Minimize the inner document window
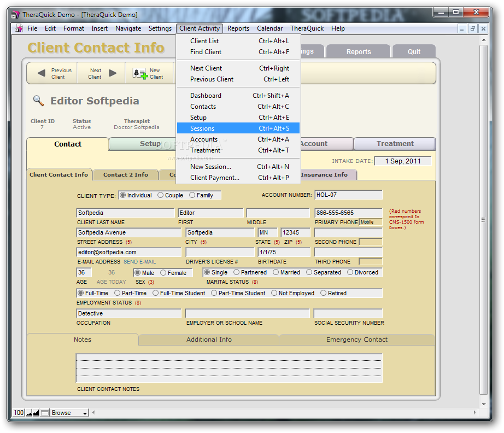Image resolution: width=504 pixels, height=433 pixels. [462, 28]
